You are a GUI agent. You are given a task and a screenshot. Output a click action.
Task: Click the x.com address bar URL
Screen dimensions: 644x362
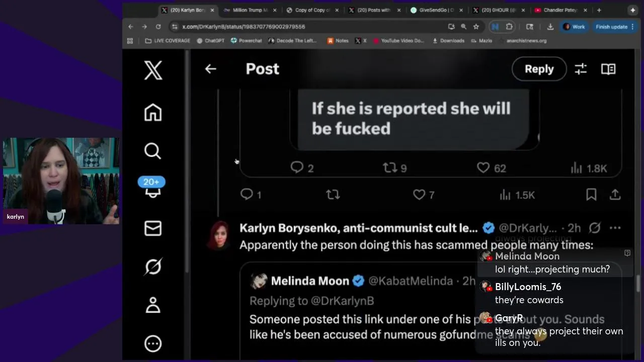point(244,27)
